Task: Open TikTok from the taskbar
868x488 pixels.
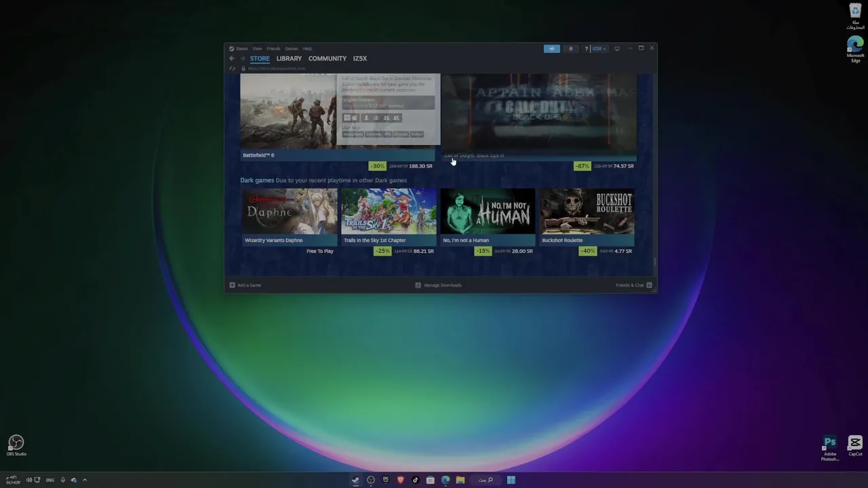Action: point(416,480)
